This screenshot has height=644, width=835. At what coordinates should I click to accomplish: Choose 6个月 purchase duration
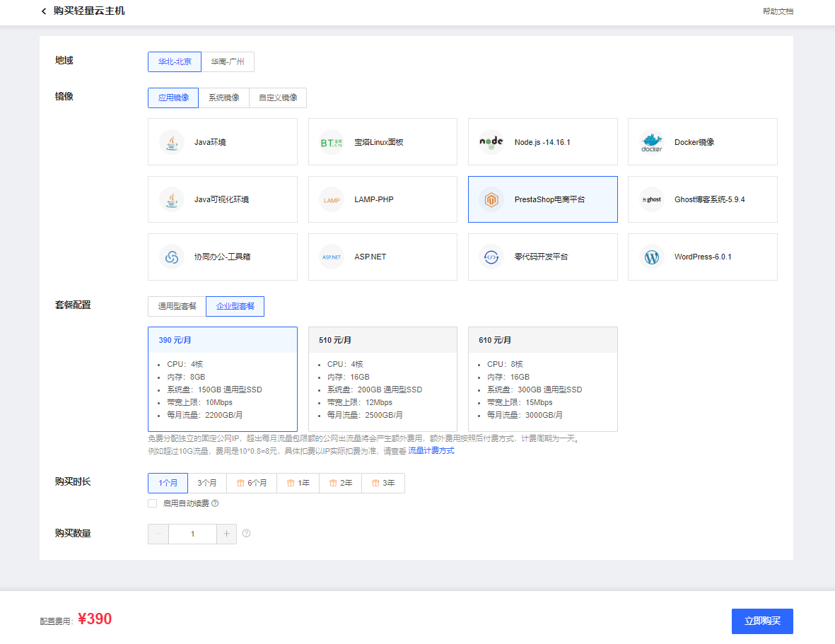pos(252,484)
